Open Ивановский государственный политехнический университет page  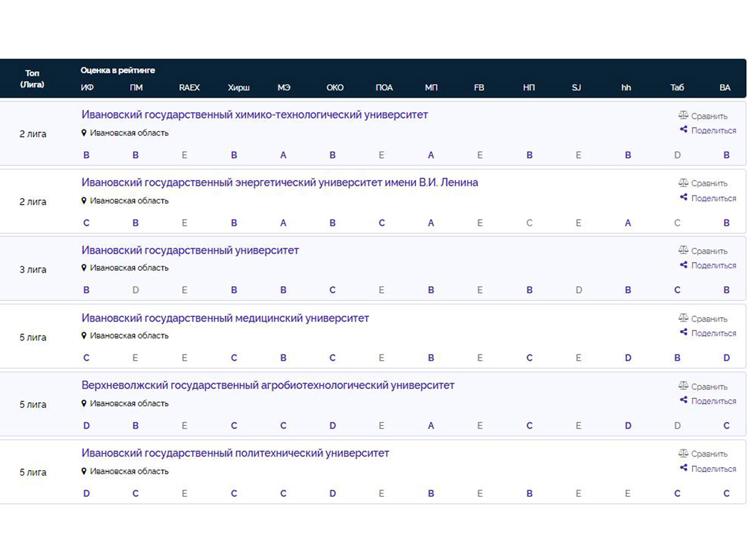(x=235, y=453)
